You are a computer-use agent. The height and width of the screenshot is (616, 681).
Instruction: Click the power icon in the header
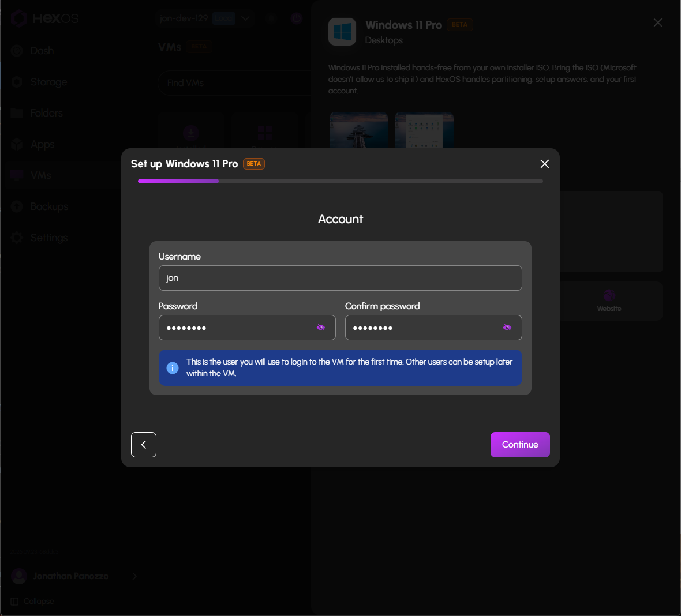pos(296,18)
